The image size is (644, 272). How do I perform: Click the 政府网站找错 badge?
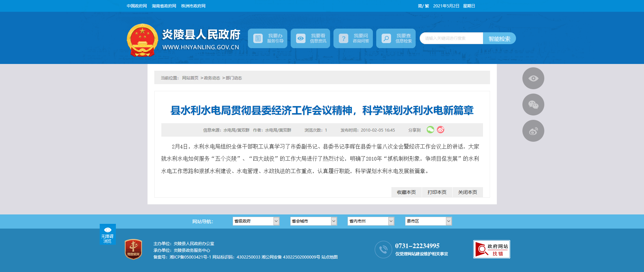(491, 249)
